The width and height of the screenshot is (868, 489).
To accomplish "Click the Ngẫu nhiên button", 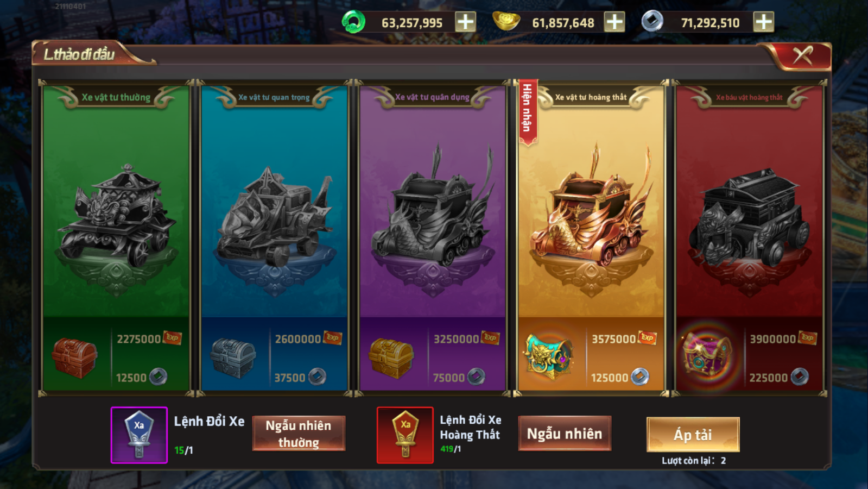I will click(x=565, y=434).
